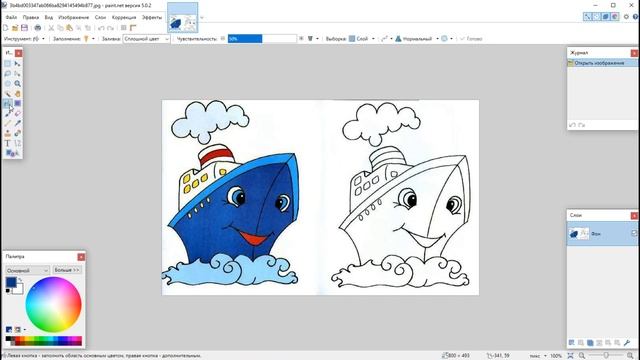Screen dimensions: 640x360
Task: Open the Коррекция menu
Action: coord(124,18)
